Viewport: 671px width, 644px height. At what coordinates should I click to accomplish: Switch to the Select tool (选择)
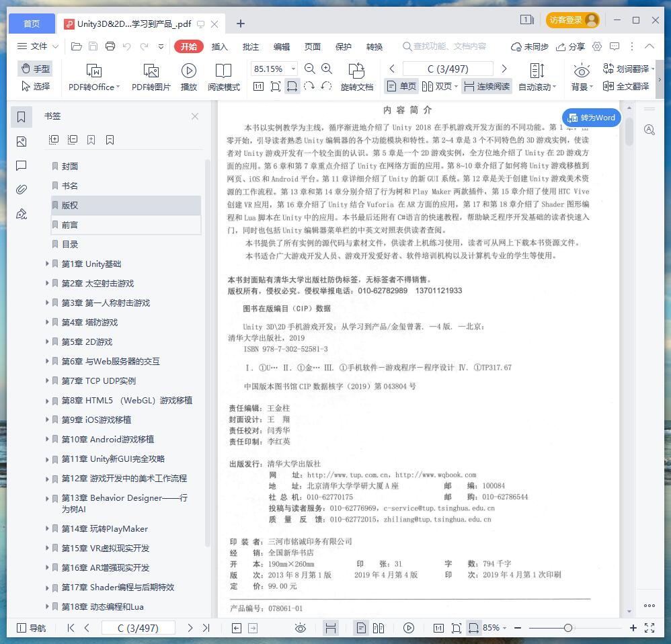[36, 87]
